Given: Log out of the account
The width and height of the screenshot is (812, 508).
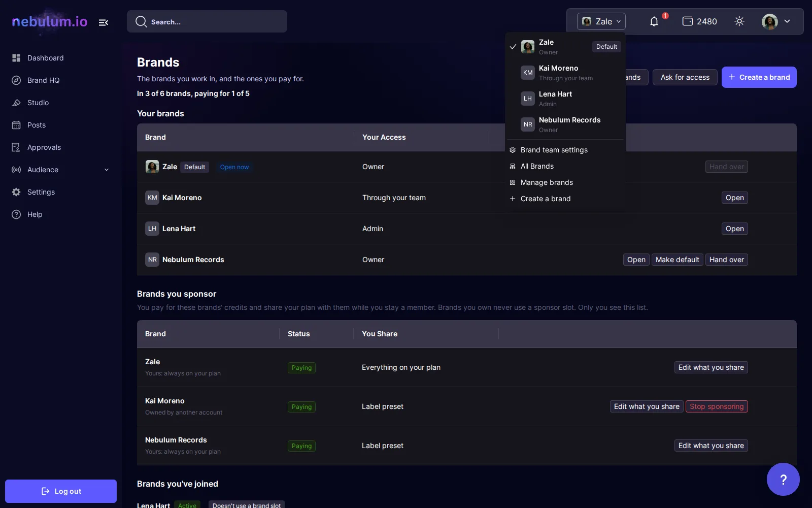Looking at the screenshot, I should tap(61, 491).
